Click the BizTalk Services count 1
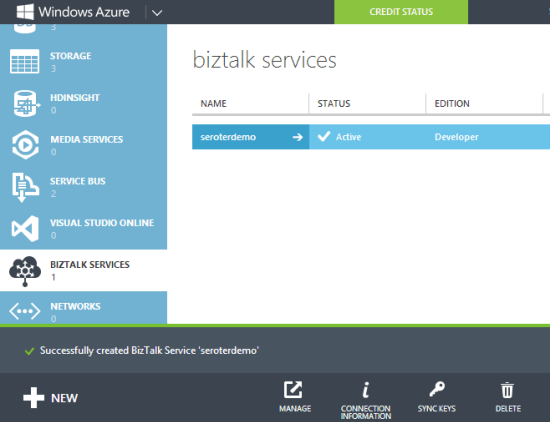This screenshot has height=422, width=550. point(53,277)
